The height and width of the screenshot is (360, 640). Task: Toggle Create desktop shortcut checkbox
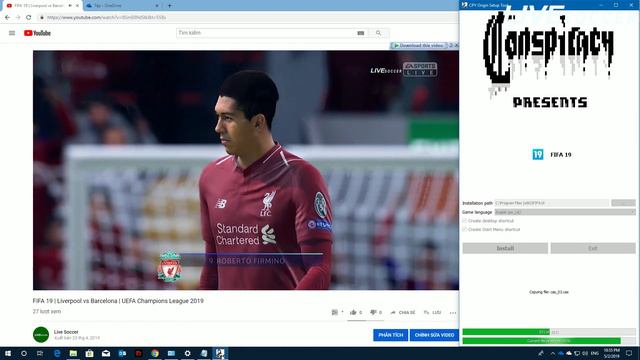[464, 220]
